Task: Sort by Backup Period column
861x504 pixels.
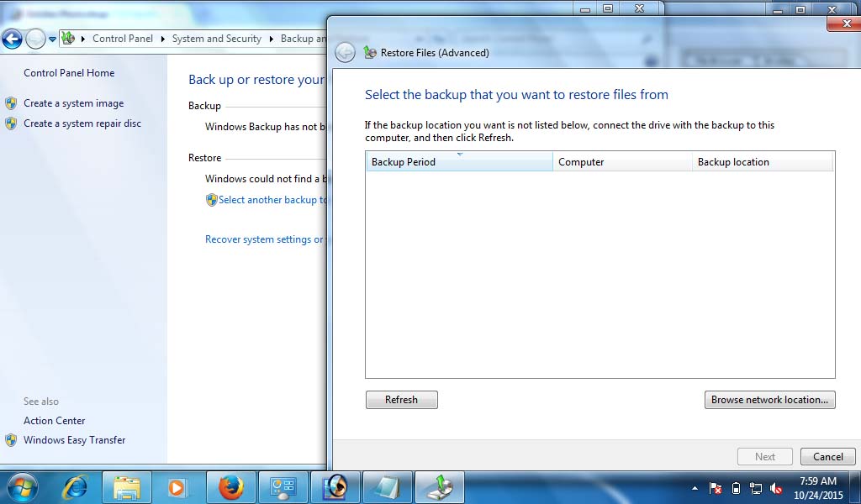Action: click(460, 162)
